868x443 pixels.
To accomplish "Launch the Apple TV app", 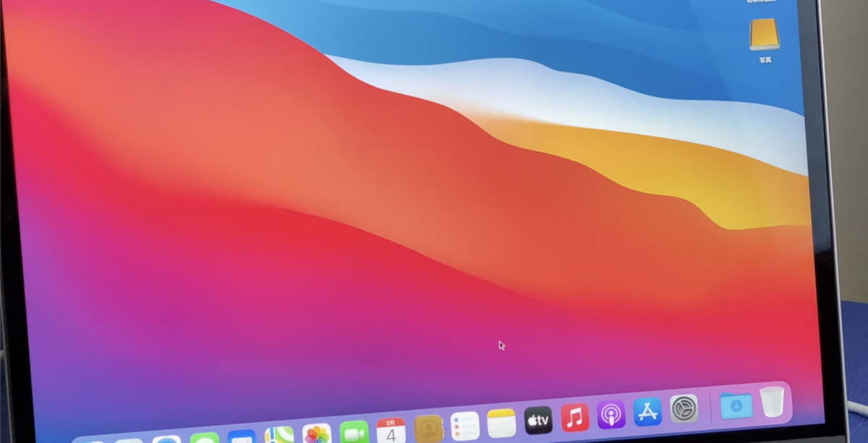I will (x=538, y=420).
